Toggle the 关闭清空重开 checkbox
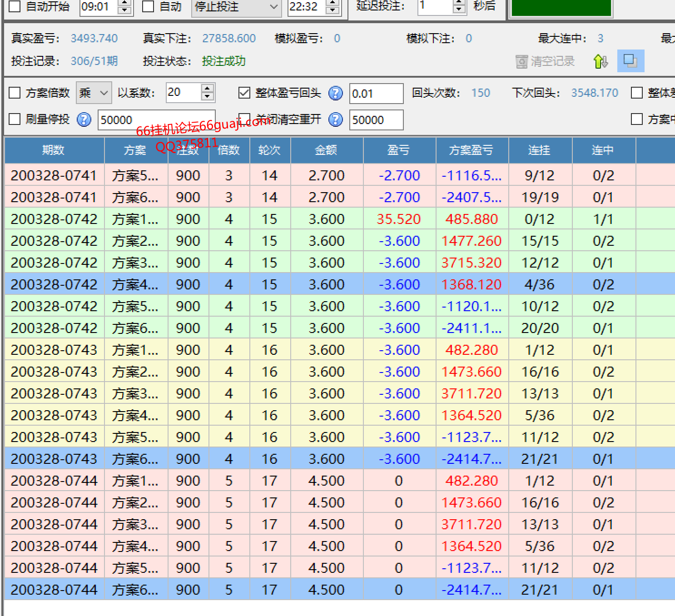 coord(244,119)
